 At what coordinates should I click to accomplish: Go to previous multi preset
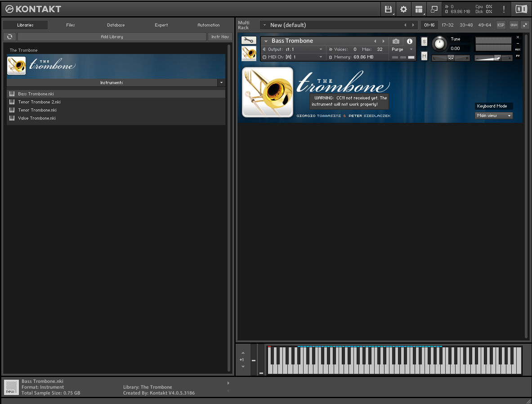[405, 25]
